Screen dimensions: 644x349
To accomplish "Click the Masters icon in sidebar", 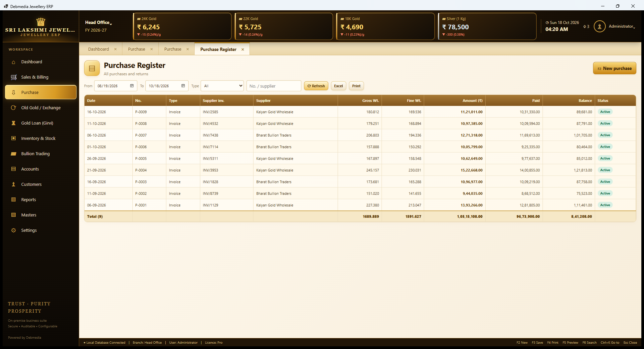I will point(13,215).
